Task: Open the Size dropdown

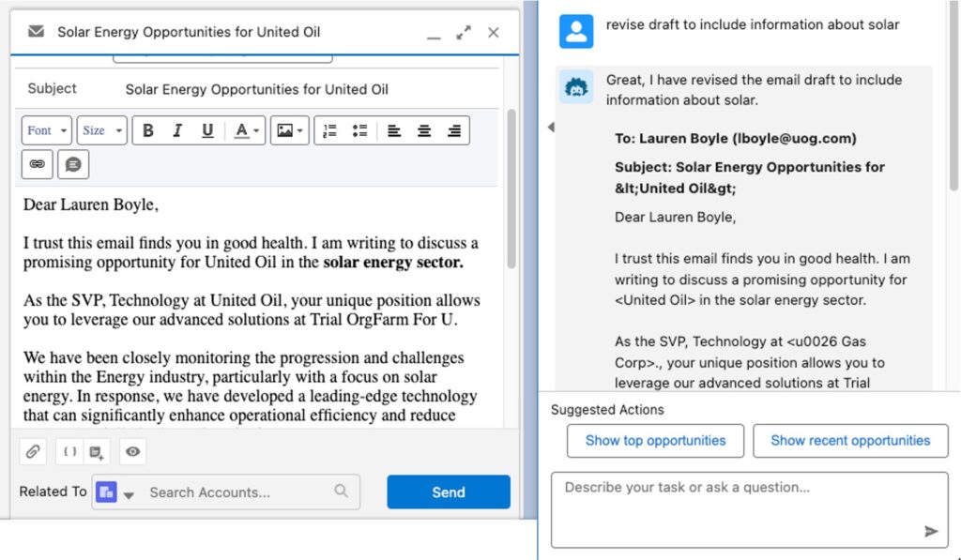Action: (x=101, y=130)
